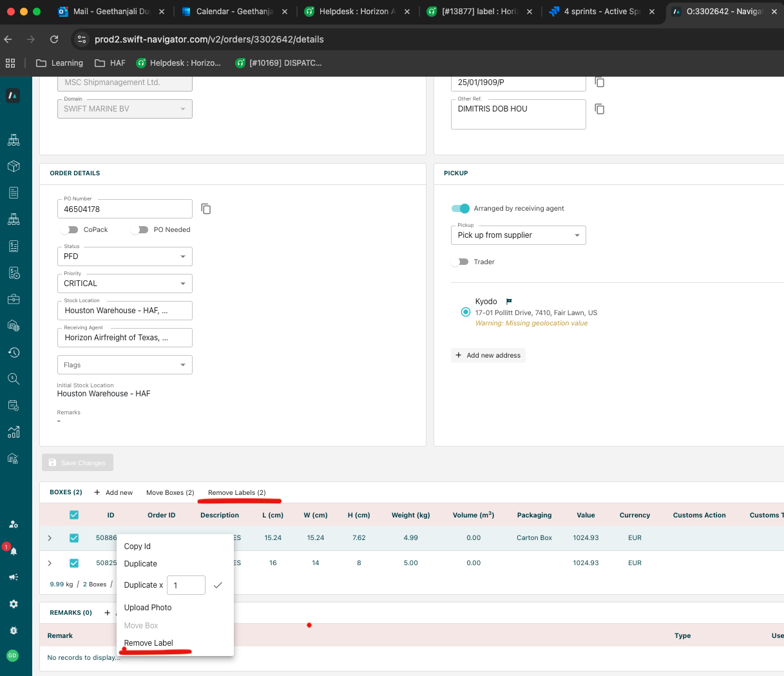
Task: Copy the Other Ref. DIMITRIS DOB HOU
Action: pos(600,109)
